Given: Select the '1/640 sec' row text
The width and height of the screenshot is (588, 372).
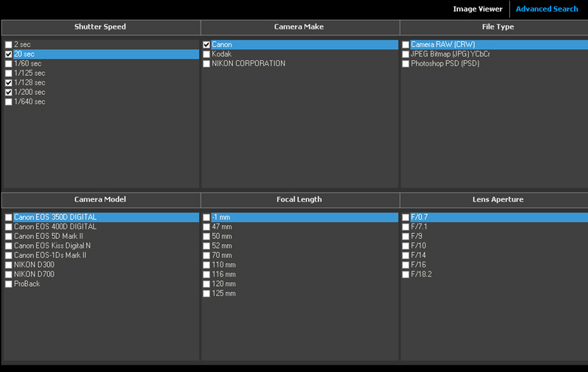Looking at the screenshot, I should coord(29,102).
